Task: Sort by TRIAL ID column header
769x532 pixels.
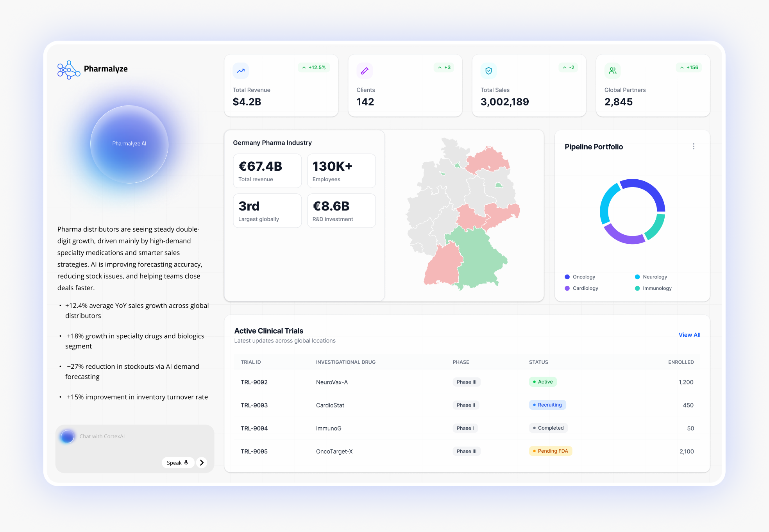Action: pos(251,362)
